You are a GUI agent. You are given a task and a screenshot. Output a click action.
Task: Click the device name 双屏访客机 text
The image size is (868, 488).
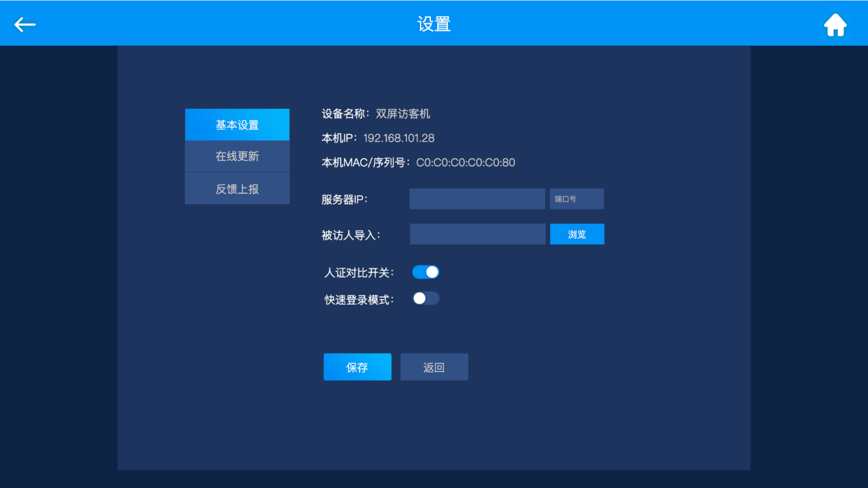[403, 114]
